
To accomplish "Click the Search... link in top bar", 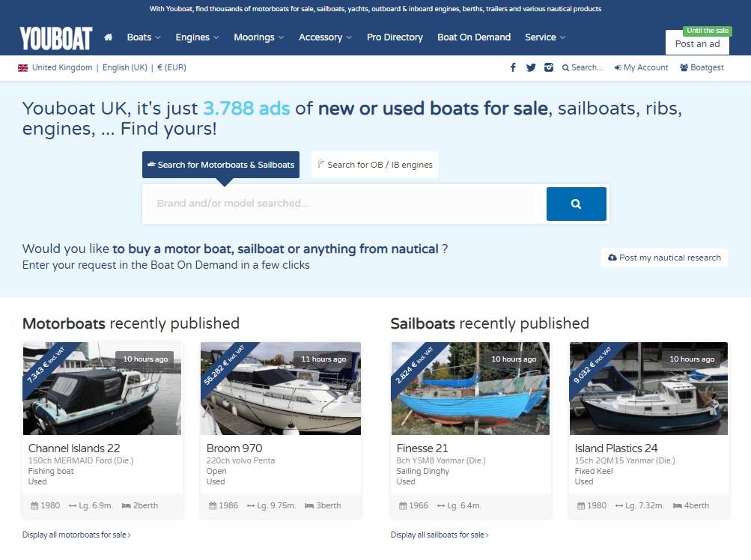I will (x=583, y=67).
